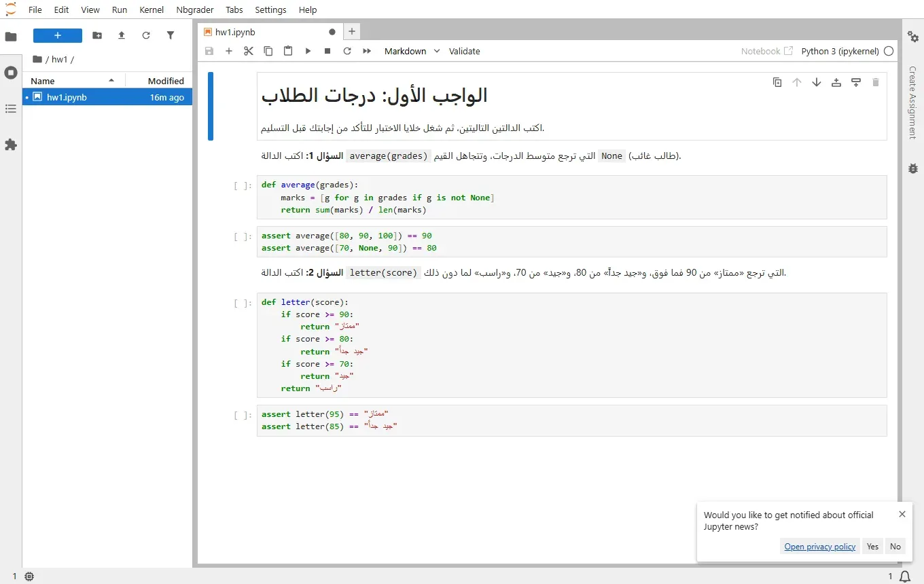Viewport: 924px width, 584px height.
Task: Click Yes on the Jupyter news prompt
Action: [x=872, y=547]
